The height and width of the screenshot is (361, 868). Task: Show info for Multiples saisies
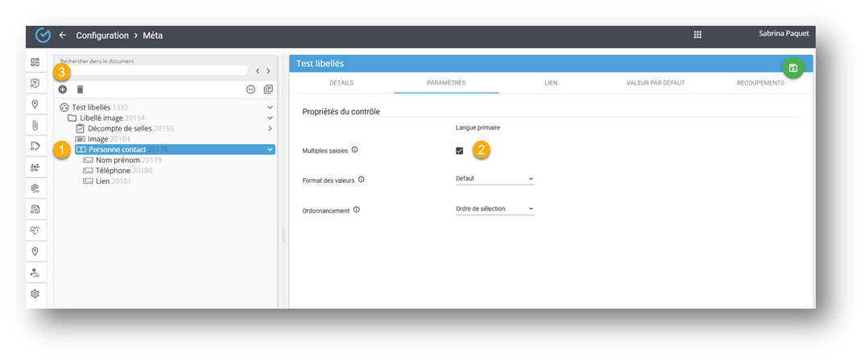point(355,150)
